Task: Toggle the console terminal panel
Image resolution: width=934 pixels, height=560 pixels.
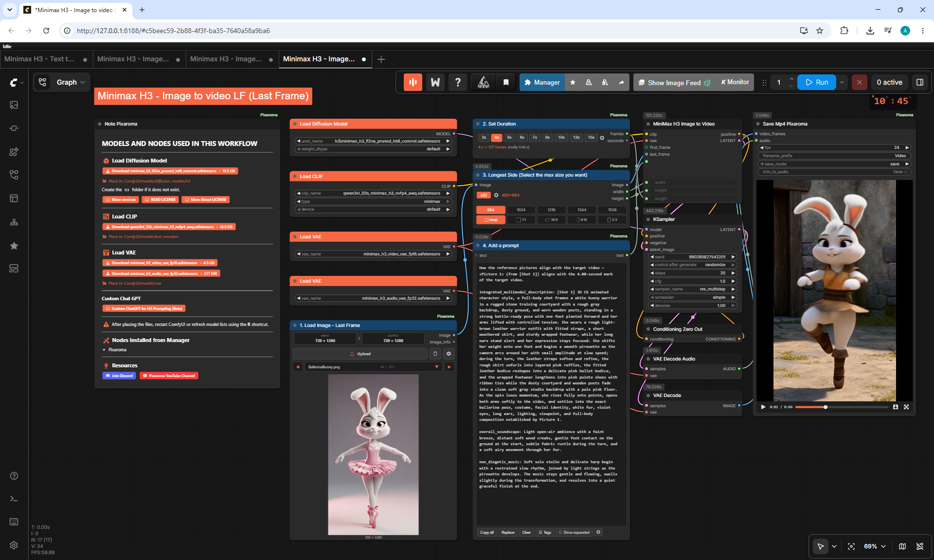Action: [x=14, y=499]
